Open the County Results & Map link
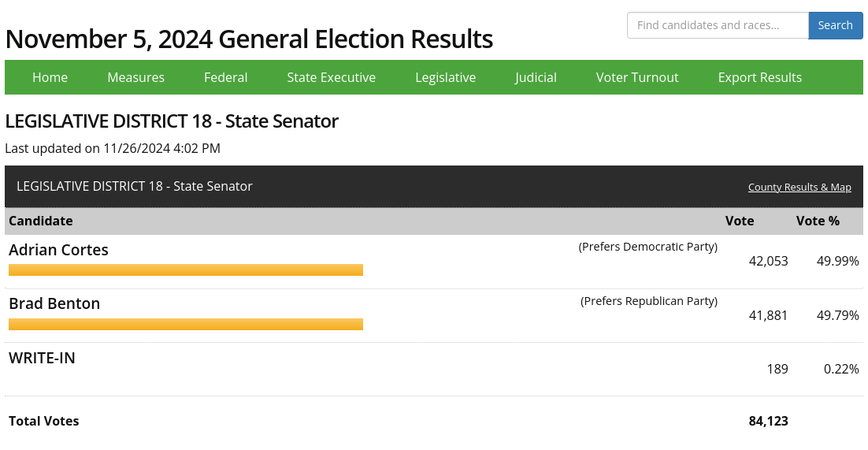Image resolution: width=868 pixels, height=450 pixels. pyautogui.click(x=799, y=188)
